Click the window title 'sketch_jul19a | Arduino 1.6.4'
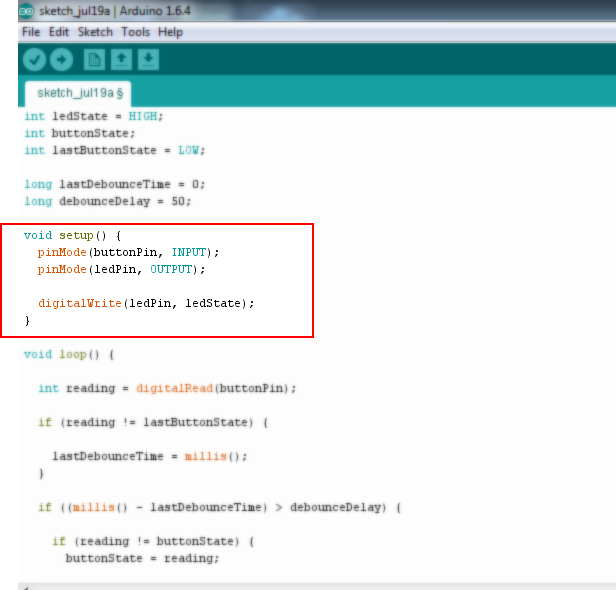Screen dimensions: 616x590 (x=115, y=11)
